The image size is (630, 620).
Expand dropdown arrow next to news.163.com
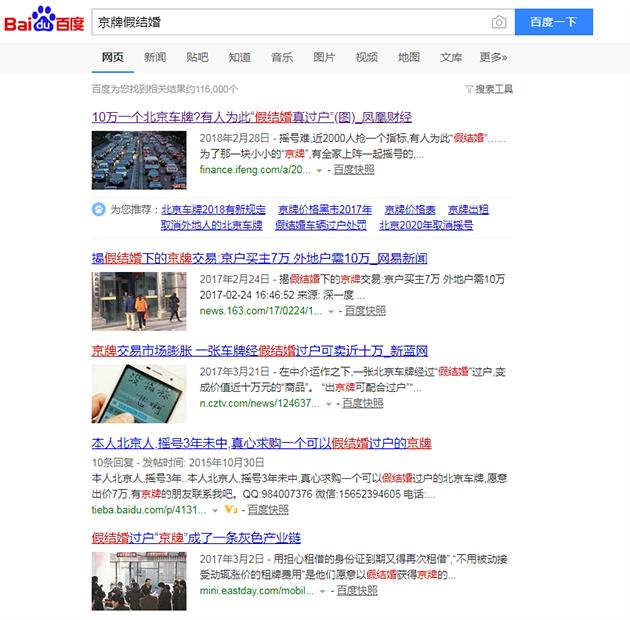331,311
